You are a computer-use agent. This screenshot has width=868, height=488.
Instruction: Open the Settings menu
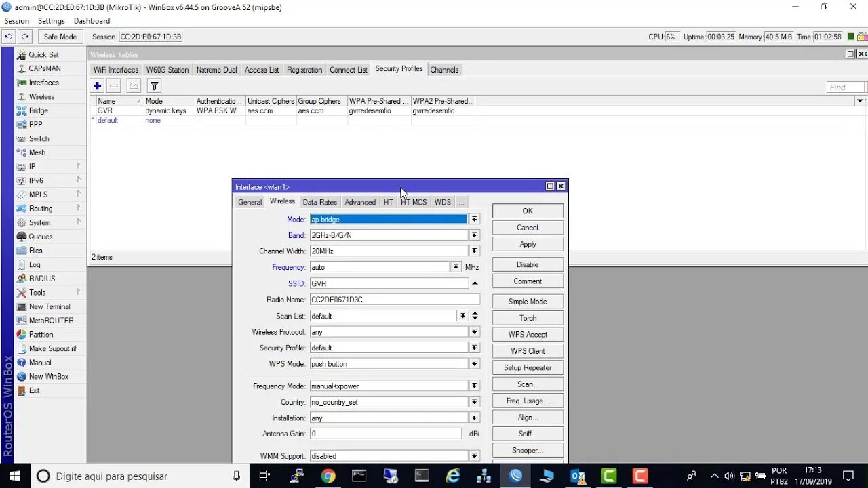click(x=52, y=21)
